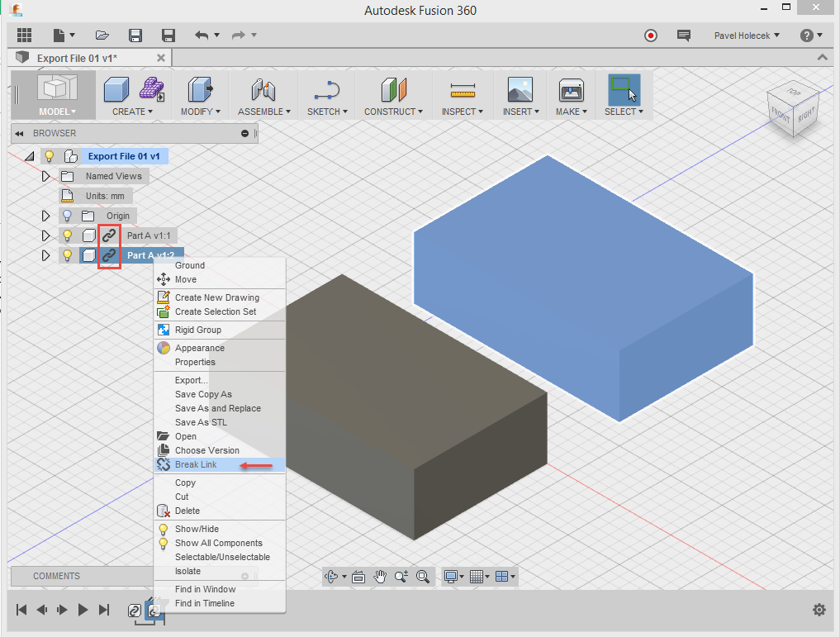Screen dimensions: 840x637
Task: Click the Look At icon
Action: [358, 577]
